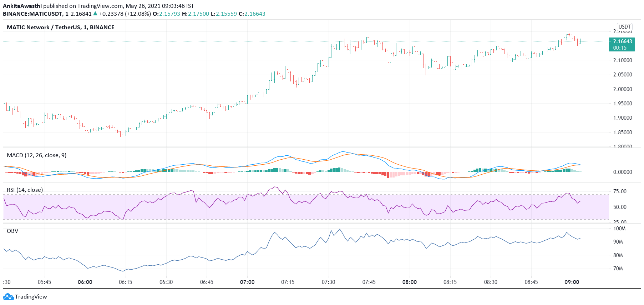Viewport: 644px width, 305px height.
Task: Click the OBV 80M axis label
Action: (618, 255)
